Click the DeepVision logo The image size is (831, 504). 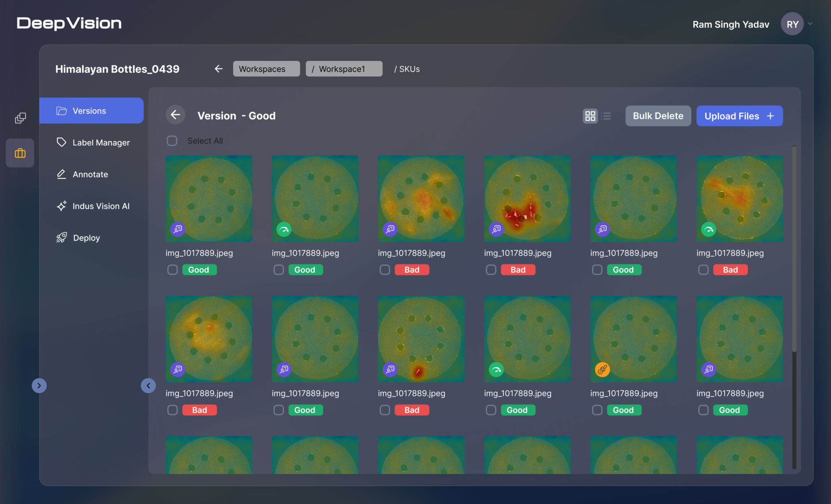point(69,24)
